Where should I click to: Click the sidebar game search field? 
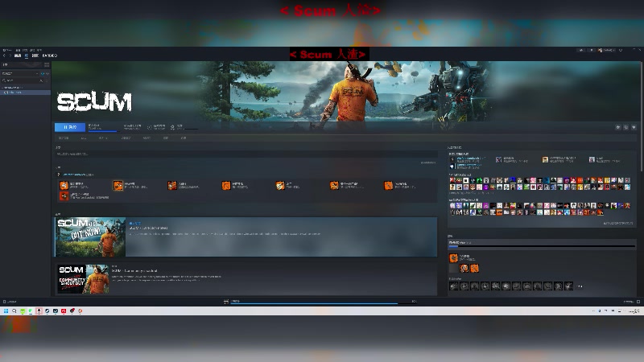(x=22, y=80)
